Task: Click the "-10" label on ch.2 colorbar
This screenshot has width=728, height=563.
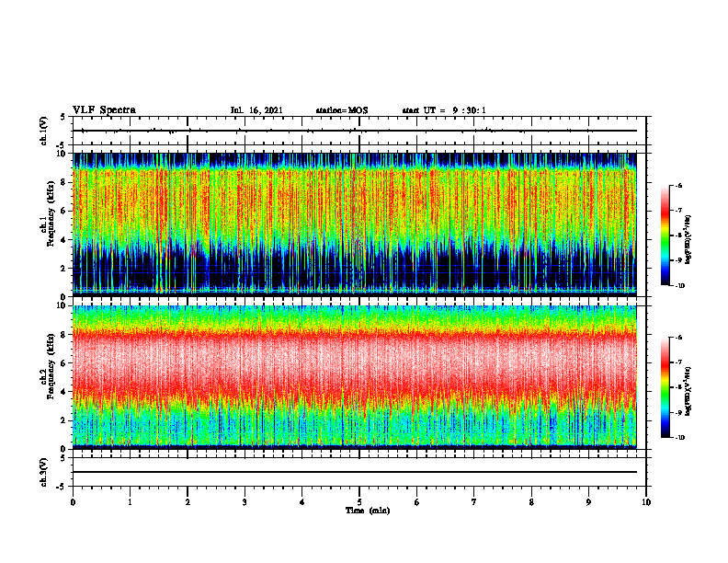Action: pyautogui.click(x=679, y=437)
